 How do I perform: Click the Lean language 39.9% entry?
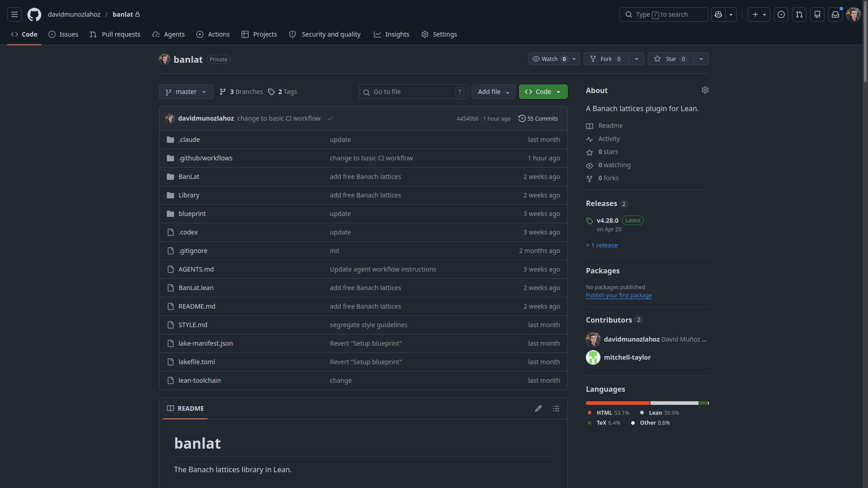pos(660,413)
